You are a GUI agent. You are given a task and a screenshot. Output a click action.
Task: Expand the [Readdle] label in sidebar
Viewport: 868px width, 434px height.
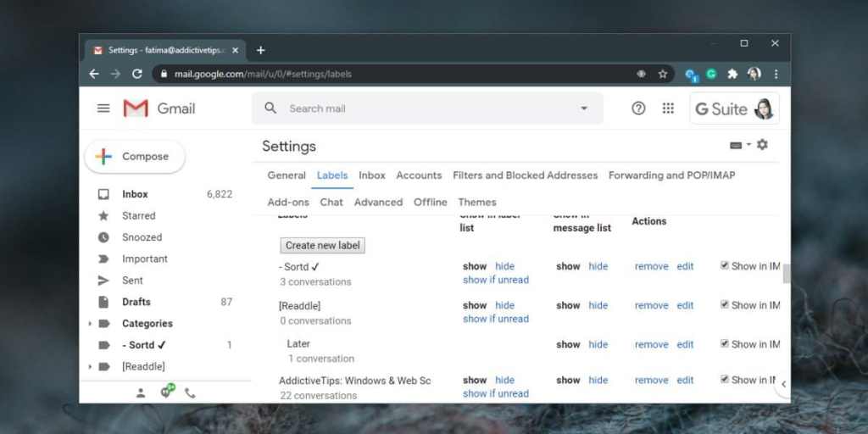91,367
